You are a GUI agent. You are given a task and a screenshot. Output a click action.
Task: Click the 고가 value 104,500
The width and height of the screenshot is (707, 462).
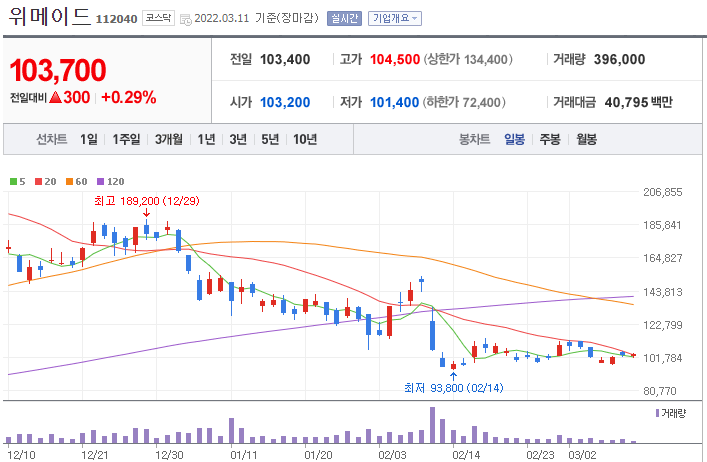click(x=395, y=59)
